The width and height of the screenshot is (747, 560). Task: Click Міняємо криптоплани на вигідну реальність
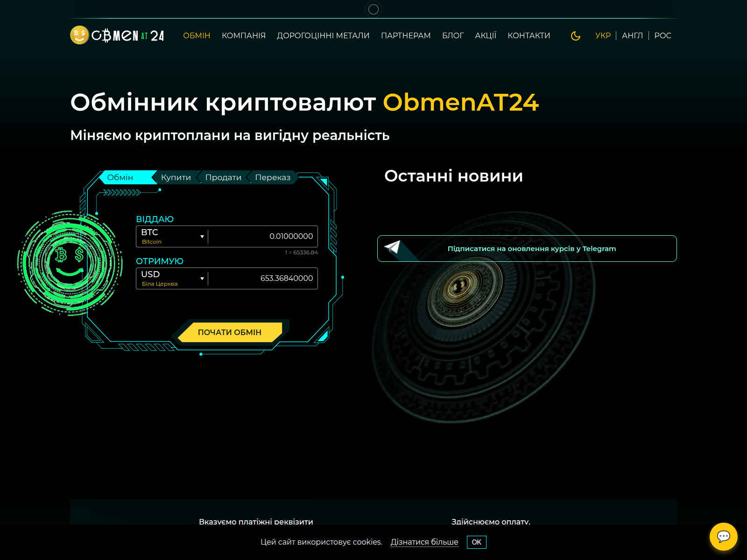[230, 135]
